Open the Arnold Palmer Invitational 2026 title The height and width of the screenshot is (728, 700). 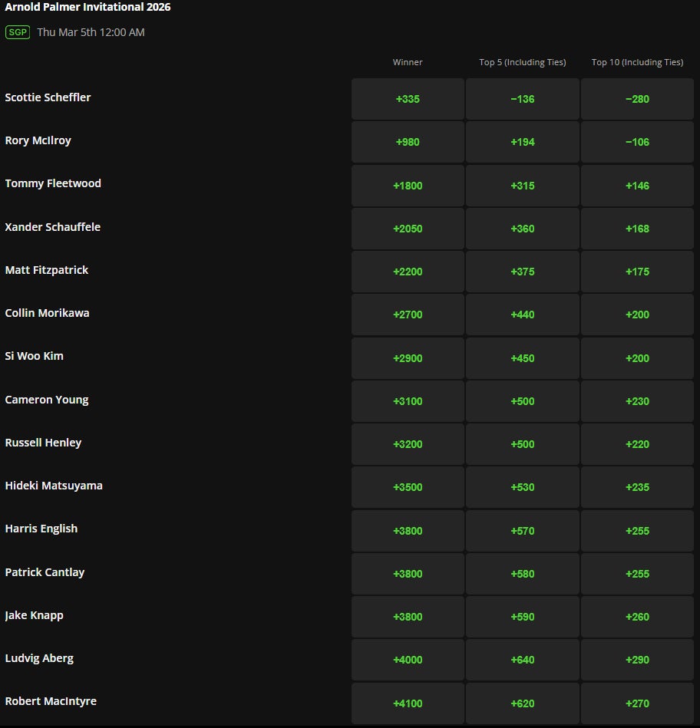click(x=87, y=8)
